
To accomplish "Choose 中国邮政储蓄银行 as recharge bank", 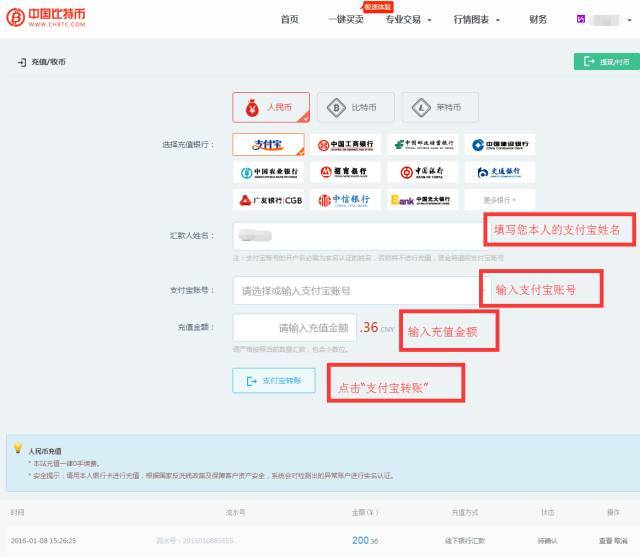I will point(423,144).
